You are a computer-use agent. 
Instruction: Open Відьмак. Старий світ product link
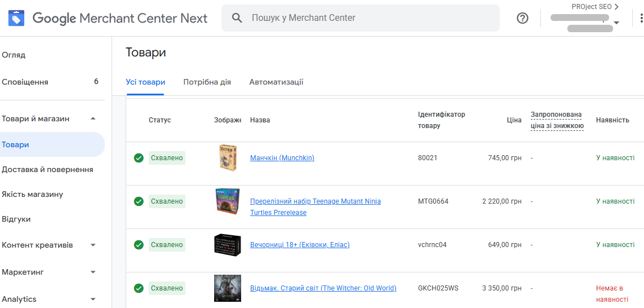point(323,288)
